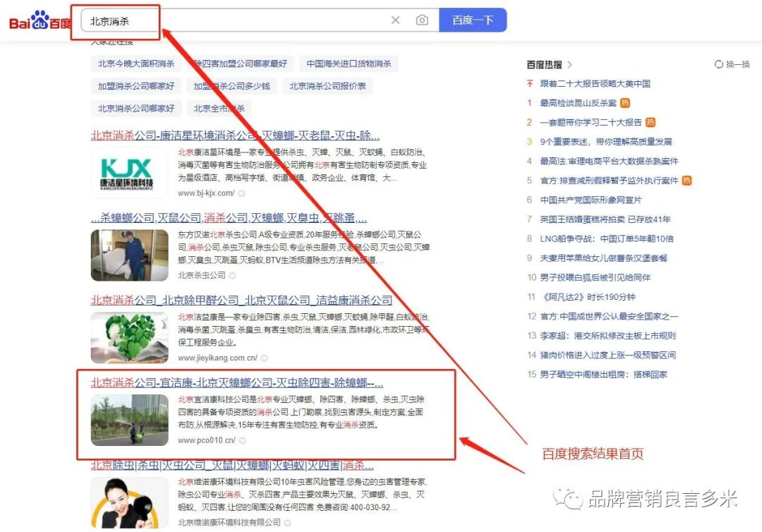This screenshot has width=762, height=532.
Task: Click the woman with pan thumbnail
Action: [129, 502]
